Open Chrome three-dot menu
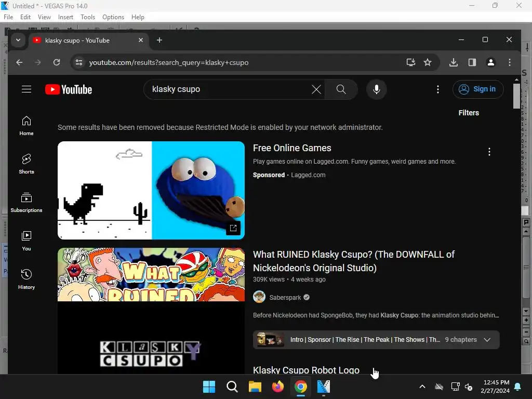The image size is (532, 399). pos(509,62)
